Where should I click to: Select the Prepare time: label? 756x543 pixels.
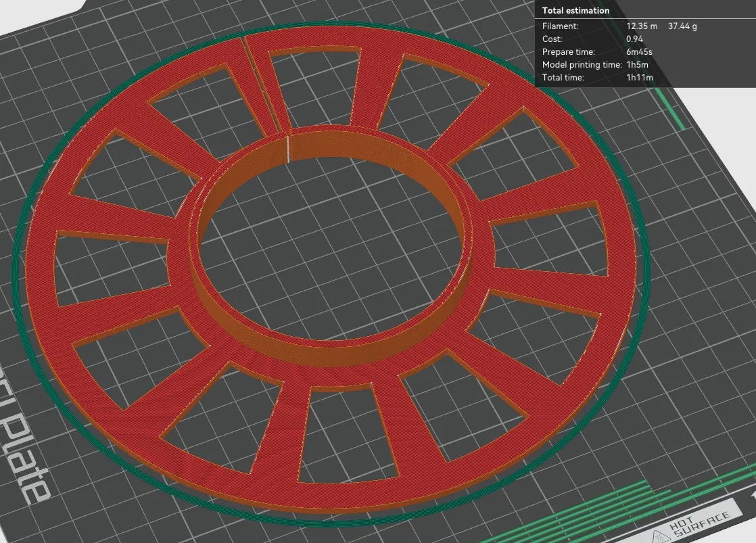click(569, 51)
